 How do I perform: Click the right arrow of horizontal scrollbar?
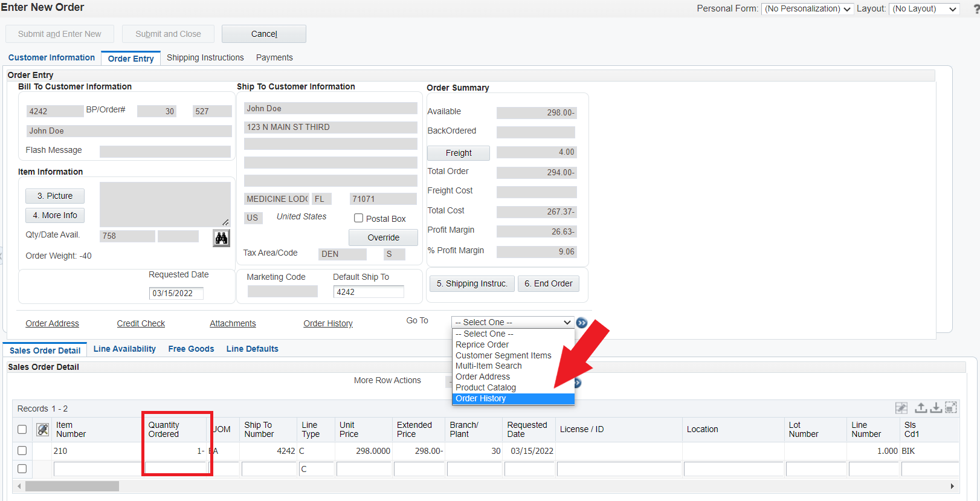coord(952,486)
